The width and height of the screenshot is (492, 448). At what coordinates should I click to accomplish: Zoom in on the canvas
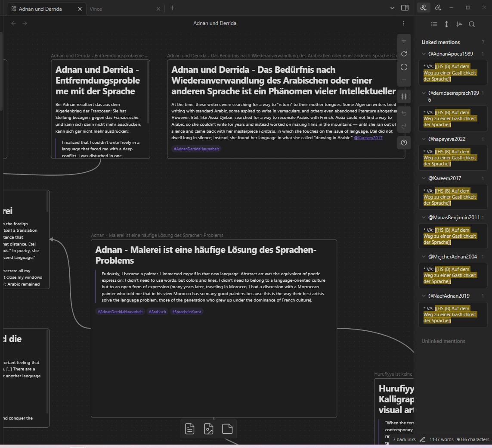click(404, 41)
